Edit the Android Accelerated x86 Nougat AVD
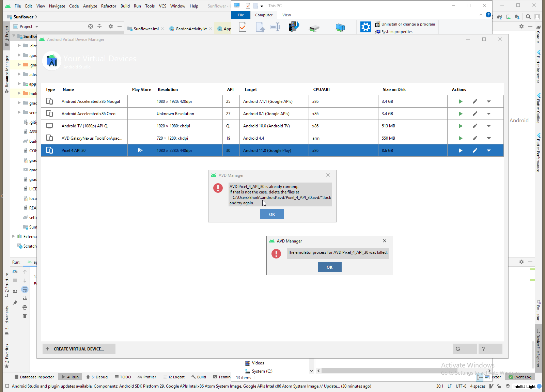The height and width of the screenshot is (392, 545). 475,101
